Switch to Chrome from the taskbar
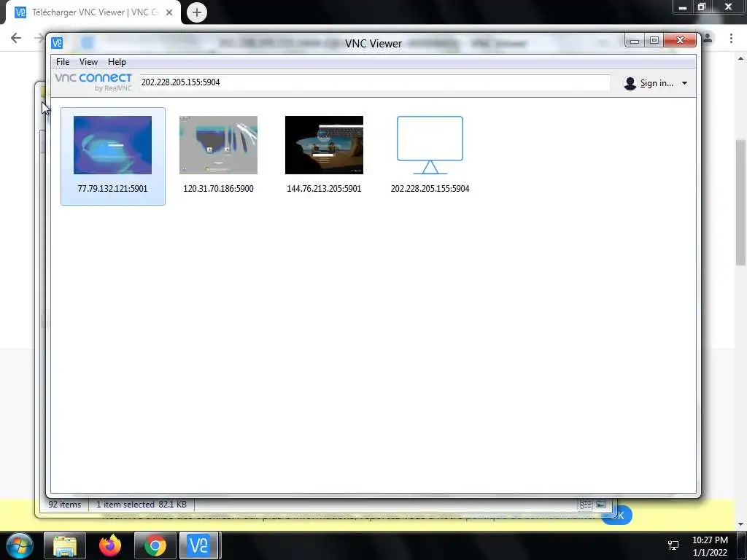 coord(155,545)
